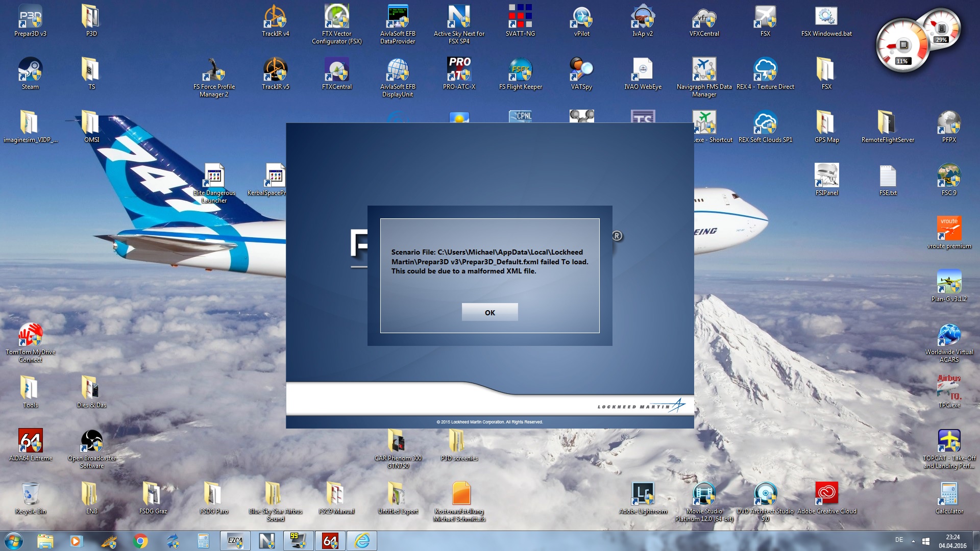
Task: Launch AivlaSoft EFB DataProvider
Action: click(398, 24)
